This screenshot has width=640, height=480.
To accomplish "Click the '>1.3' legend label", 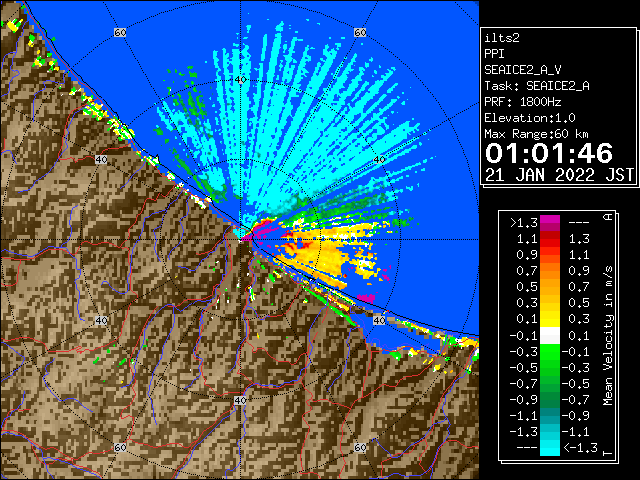I will (x=523, y=223).
